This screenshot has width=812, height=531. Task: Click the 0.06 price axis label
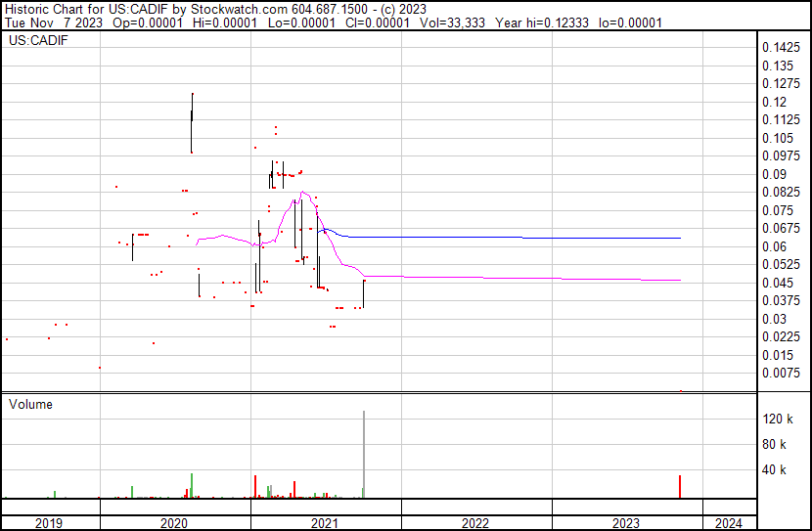(x=774, y=246)
